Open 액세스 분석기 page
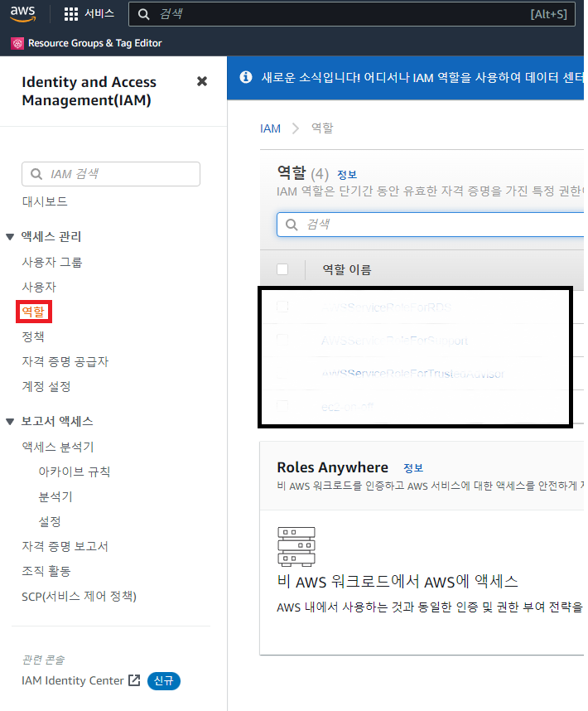The height and width of the screenshot is (711, 588). (x=57, y=447)
